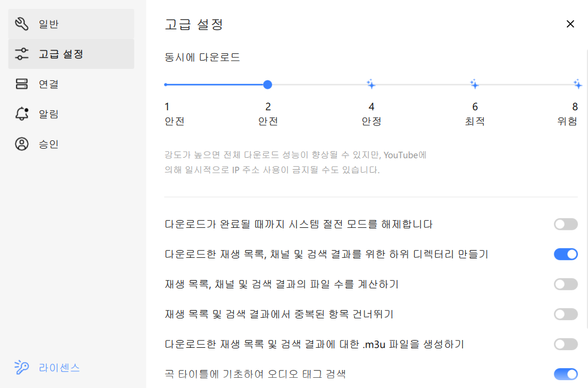588x388 pixels.
Task: Open the 알림 bell icon
Action: coord(22,114)
